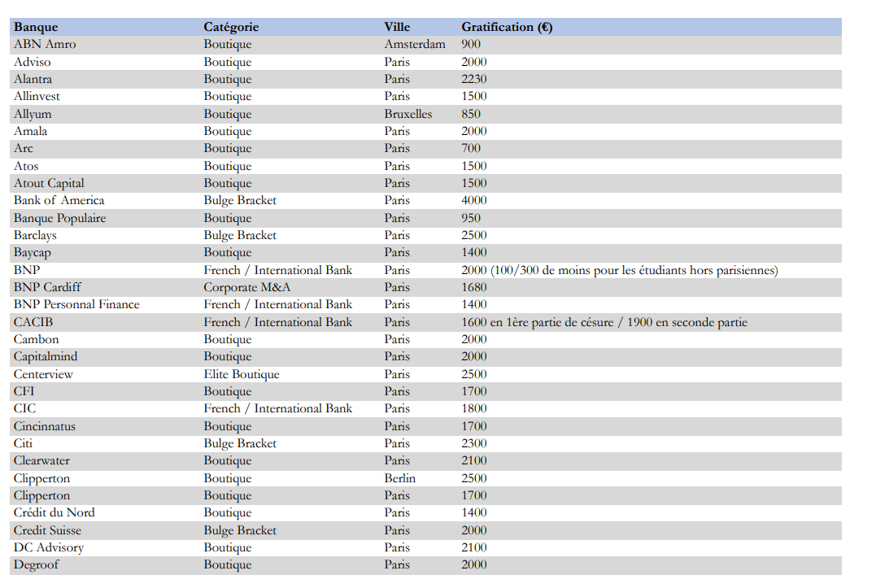Select the Atout Capital bank cell
889x588 pixels.
tap(49, 183)
